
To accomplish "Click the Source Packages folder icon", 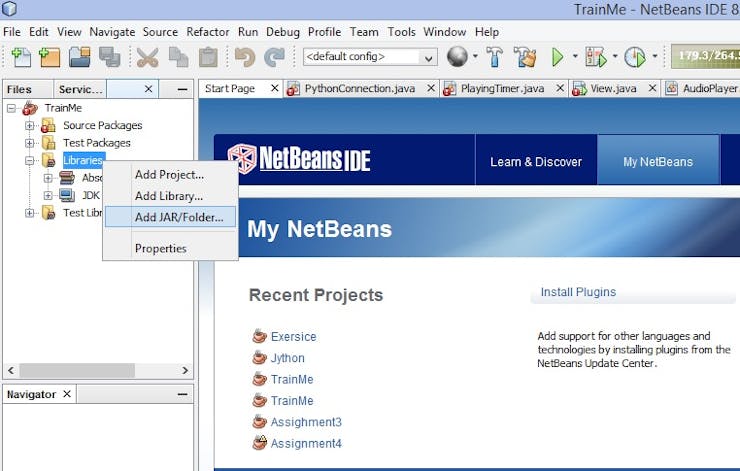I will (48, 126).
